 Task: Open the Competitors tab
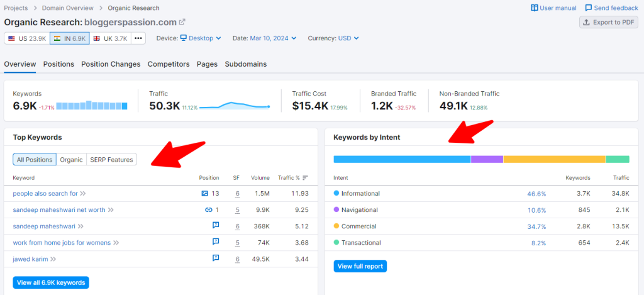[169, 64]
